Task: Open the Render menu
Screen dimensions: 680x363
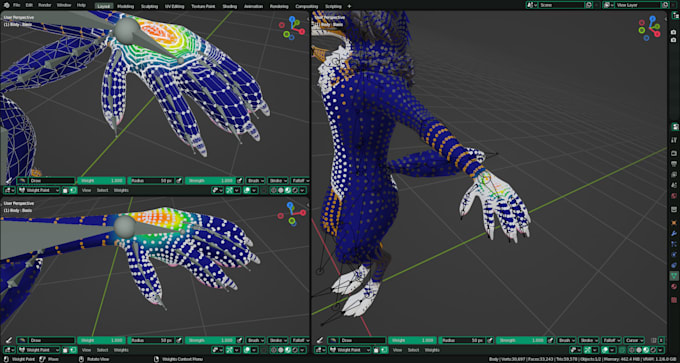Action: point(44,5)
